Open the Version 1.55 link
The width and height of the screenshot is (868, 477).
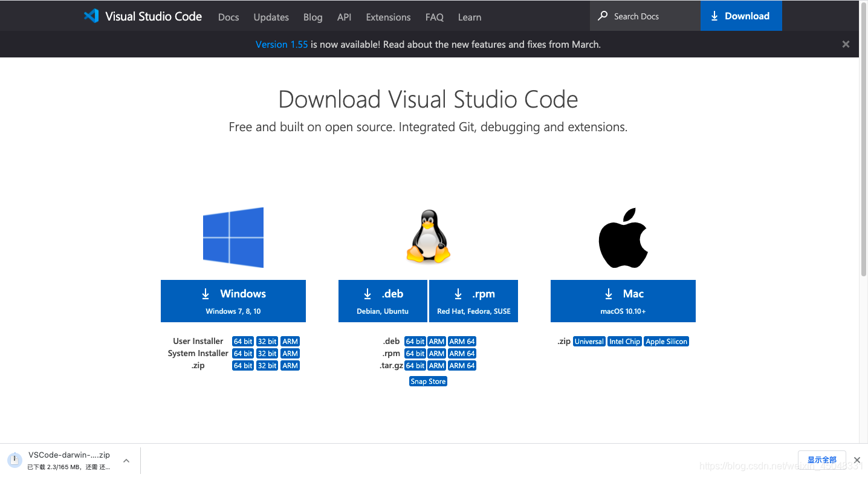pyautogui.click(x=282, y=44)
